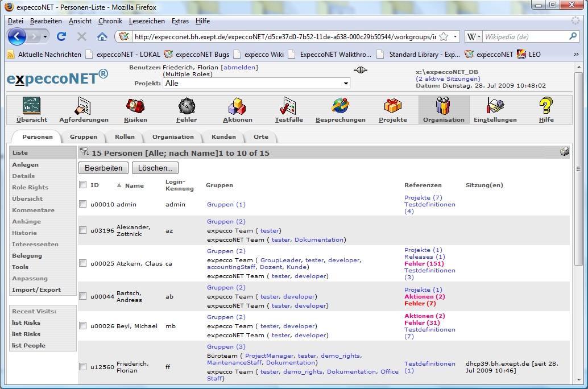Viewport: 588px width, 389px height.
Task: Open the URL bar history dropdown
Action: (456, 37)
